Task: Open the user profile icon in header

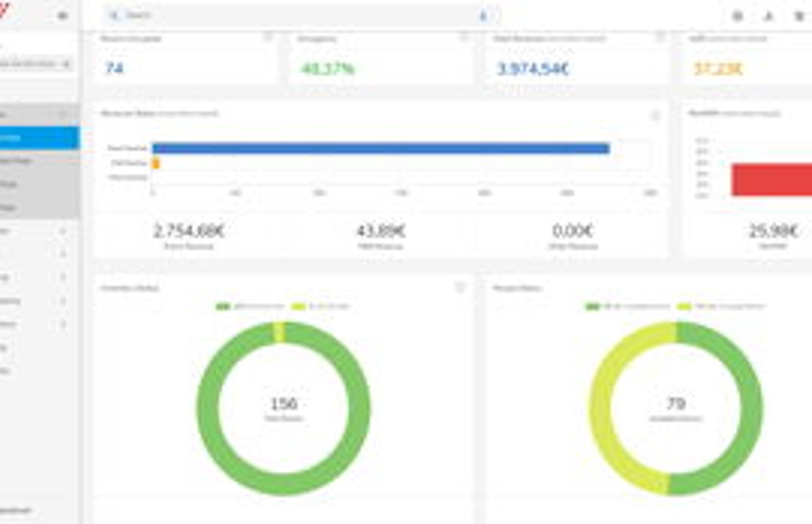Action: tap(768, 16)
